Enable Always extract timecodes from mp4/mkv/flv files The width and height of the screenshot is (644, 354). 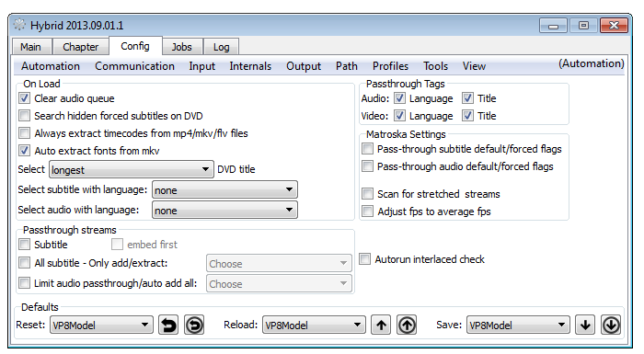point(24,133)
